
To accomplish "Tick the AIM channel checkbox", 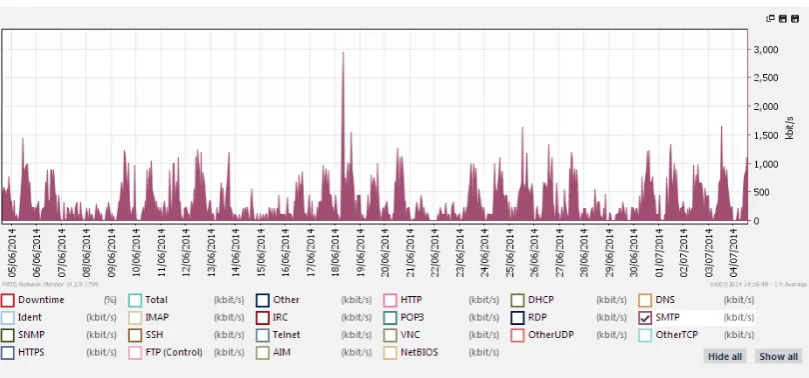I will tap(263, 353).
